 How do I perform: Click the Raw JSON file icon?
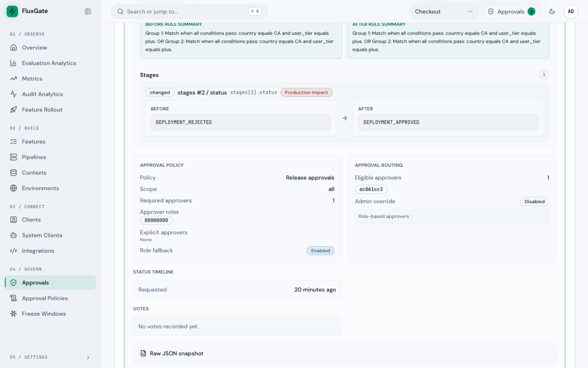(x=143, y=353)
